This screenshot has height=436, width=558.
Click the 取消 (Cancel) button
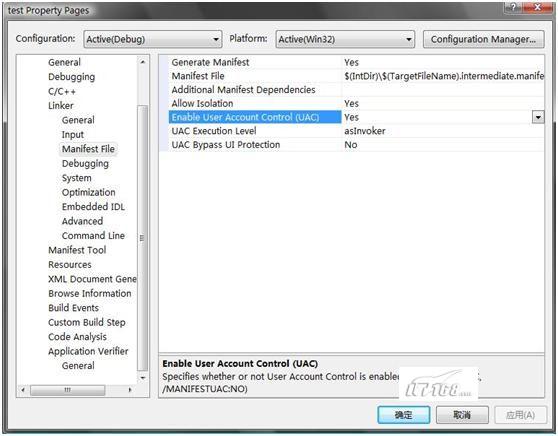click(462, 415)
